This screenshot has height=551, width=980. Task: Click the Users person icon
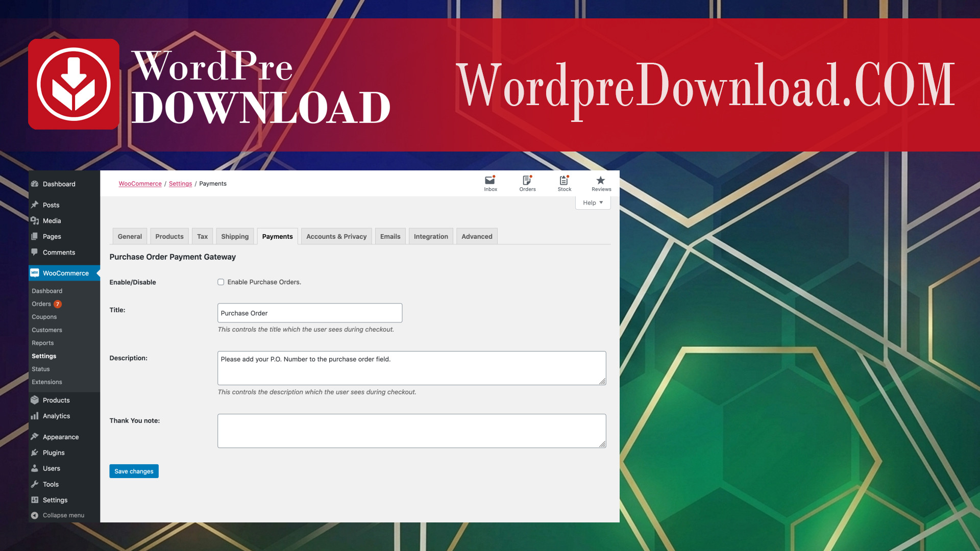point(35,468)
